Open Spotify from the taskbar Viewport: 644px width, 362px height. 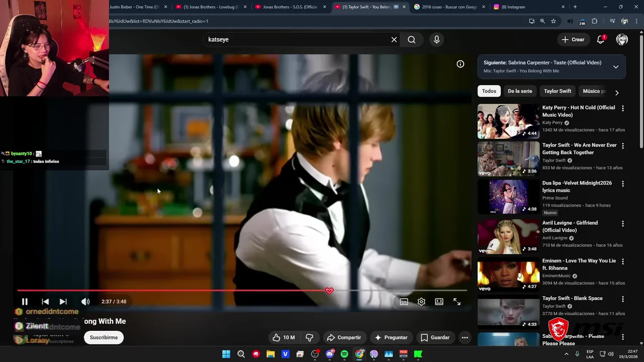click(344, 354)
